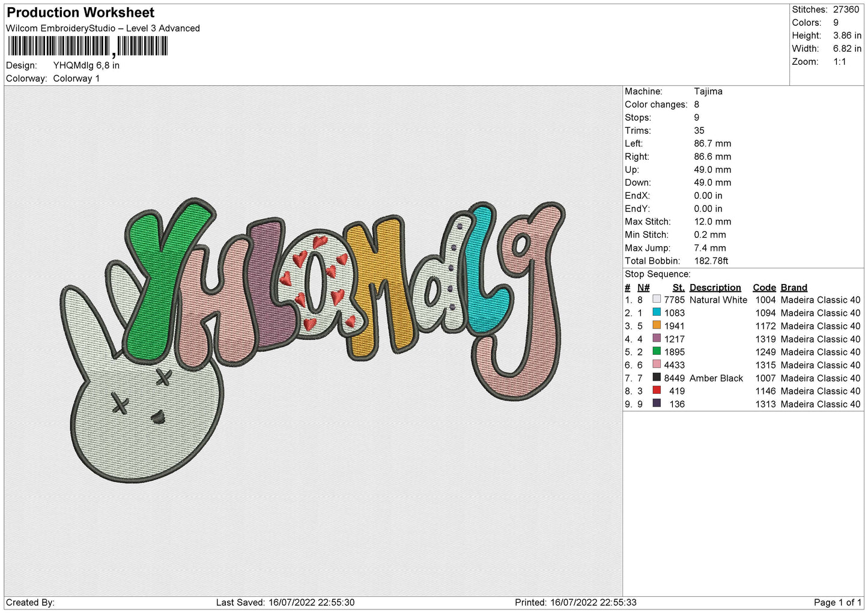Screen dimensions: 868x613
Task: Click the orange thread swatch 1941
Action: (657, 325)
